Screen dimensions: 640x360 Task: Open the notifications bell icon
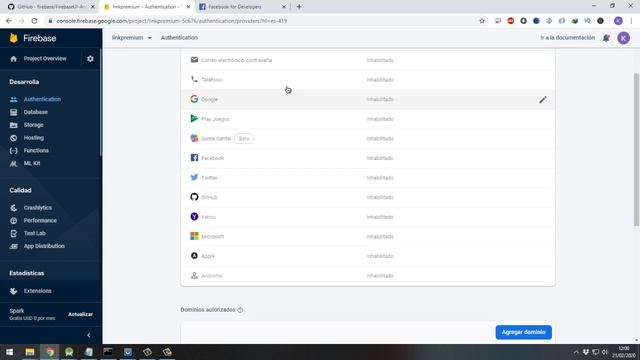[606, 38]
